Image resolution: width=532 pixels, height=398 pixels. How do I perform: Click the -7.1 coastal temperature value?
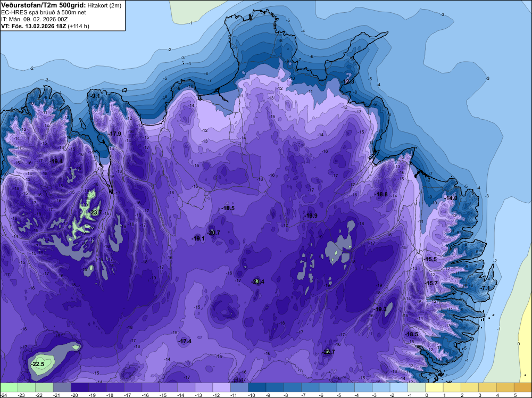click(x=485, y=288)
